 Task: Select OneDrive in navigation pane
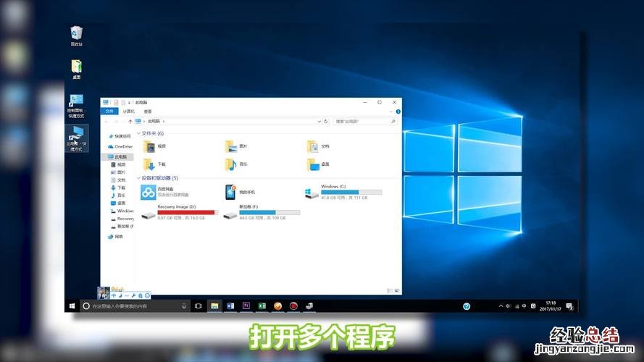pos(120,146)
